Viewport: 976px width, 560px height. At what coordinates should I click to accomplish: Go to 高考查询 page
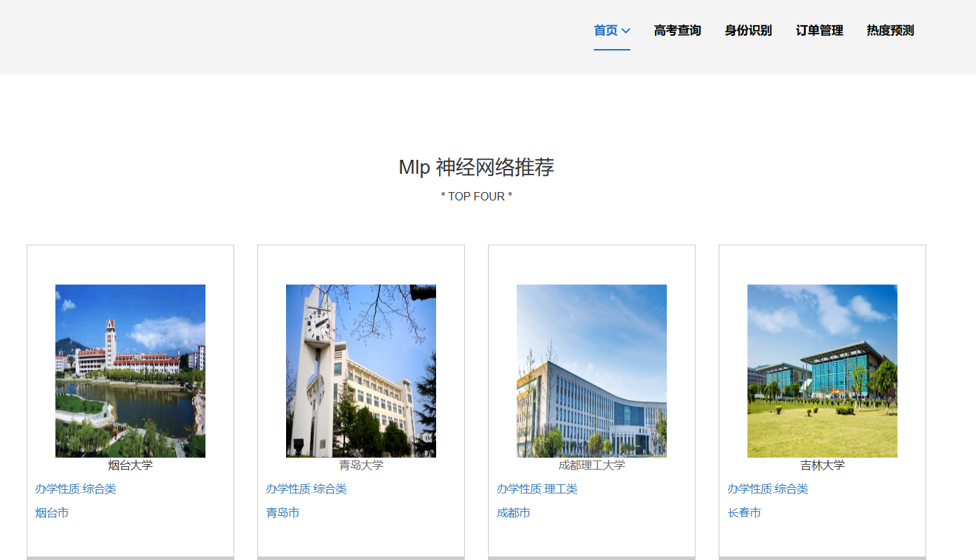coord(677,31)
